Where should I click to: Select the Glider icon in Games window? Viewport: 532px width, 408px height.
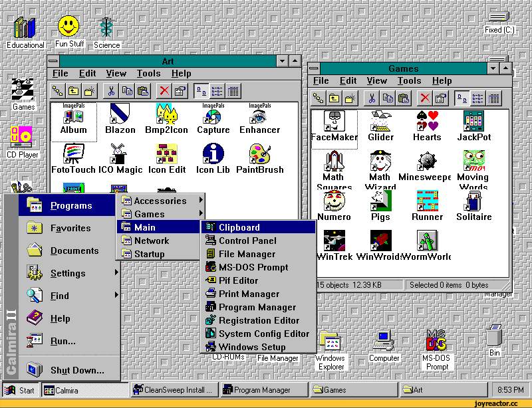coord(380,126)
